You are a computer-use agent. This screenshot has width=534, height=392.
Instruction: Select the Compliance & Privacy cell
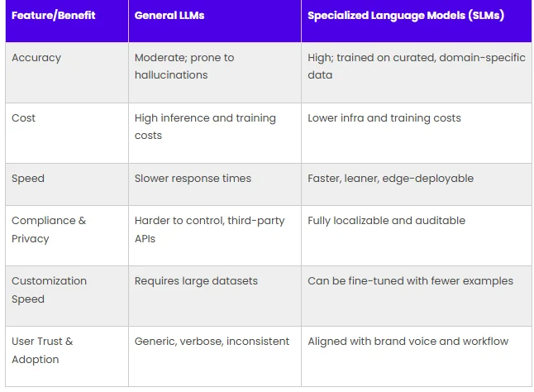pos(49,230)
